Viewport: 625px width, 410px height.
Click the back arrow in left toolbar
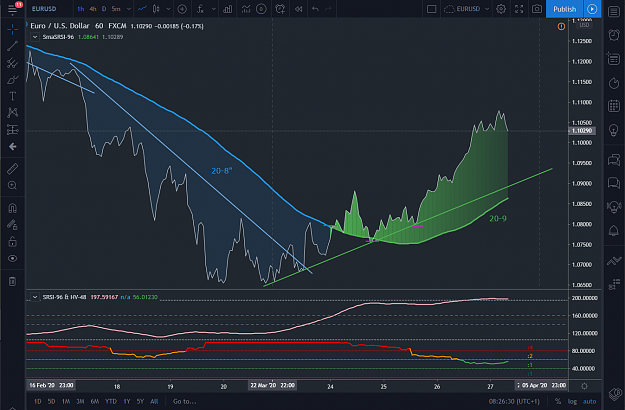pos(12,147)
